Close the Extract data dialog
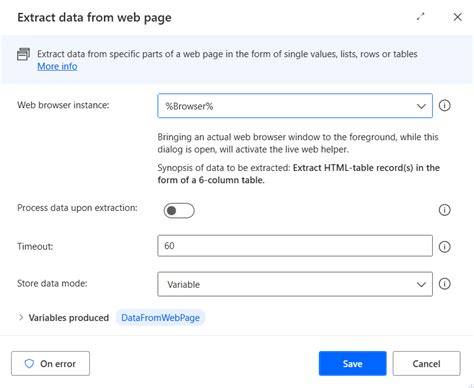This screenshot has height=388, width=474. click(458, 17)
